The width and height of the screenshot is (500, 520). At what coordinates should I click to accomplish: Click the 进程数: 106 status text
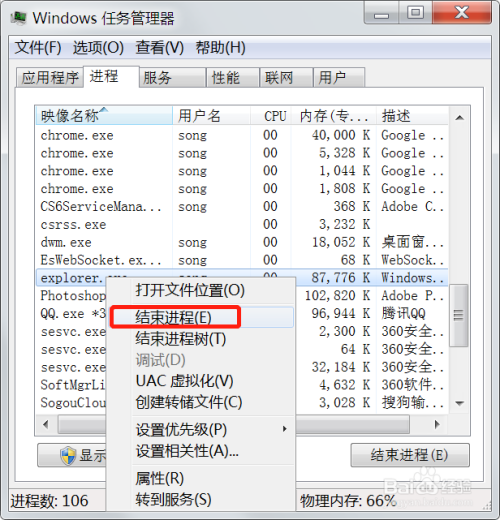tap(49, 501)
